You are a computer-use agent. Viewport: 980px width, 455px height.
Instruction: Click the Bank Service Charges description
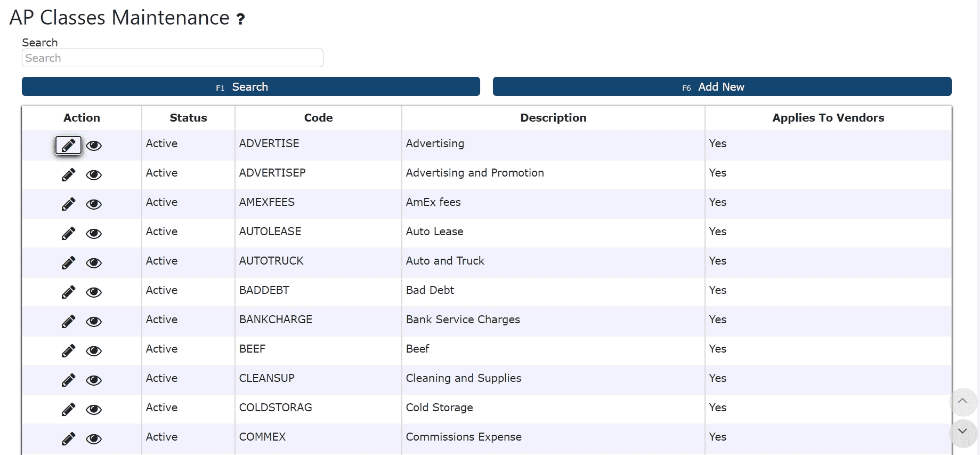pos(463,320)
